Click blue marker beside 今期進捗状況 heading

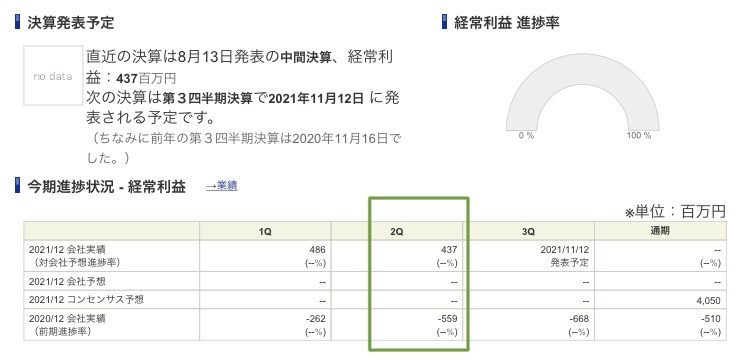click(18, 186)
